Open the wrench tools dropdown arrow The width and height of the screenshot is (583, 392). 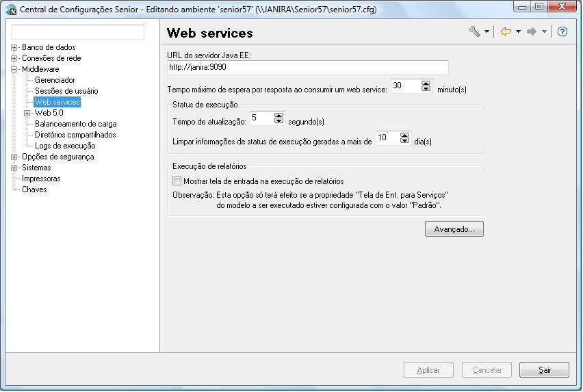click(487, 32)
